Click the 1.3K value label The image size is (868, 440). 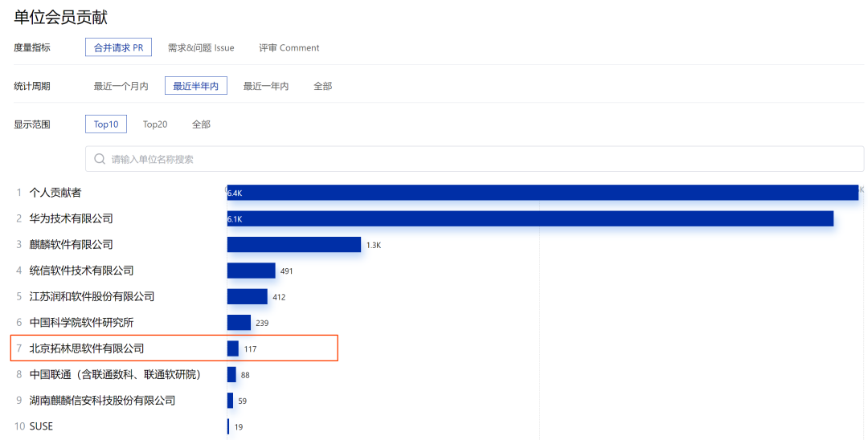pyautogui.click(x=374, y=245)
